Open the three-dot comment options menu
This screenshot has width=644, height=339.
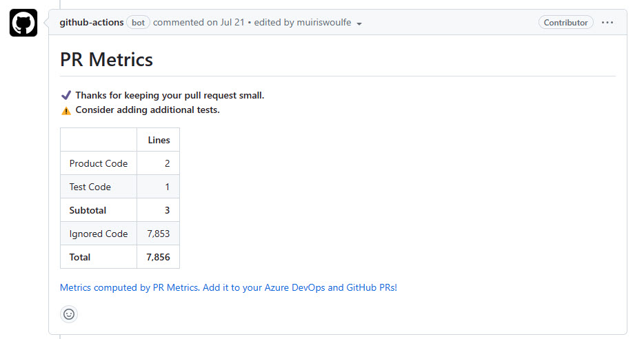pyautogui.click(x=607, y=23)
